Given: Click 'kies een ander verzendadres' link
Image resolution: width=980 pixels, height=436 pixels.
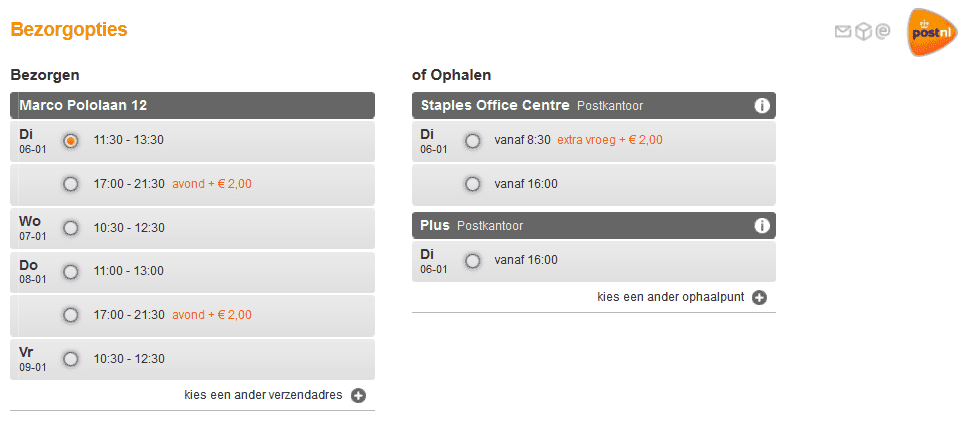Looking at the screenshot, I should click(x=263, y=395).
